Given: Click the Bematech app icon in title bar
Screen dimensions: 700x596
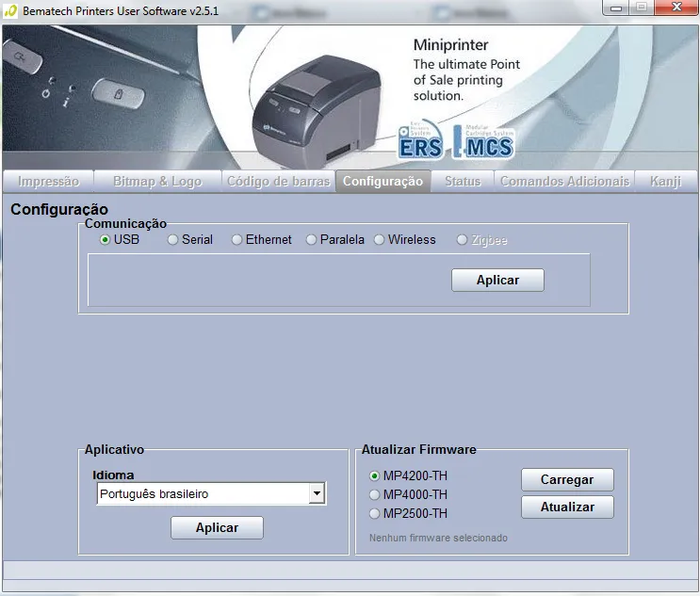Looking at the screenshot, I should 10,10.
